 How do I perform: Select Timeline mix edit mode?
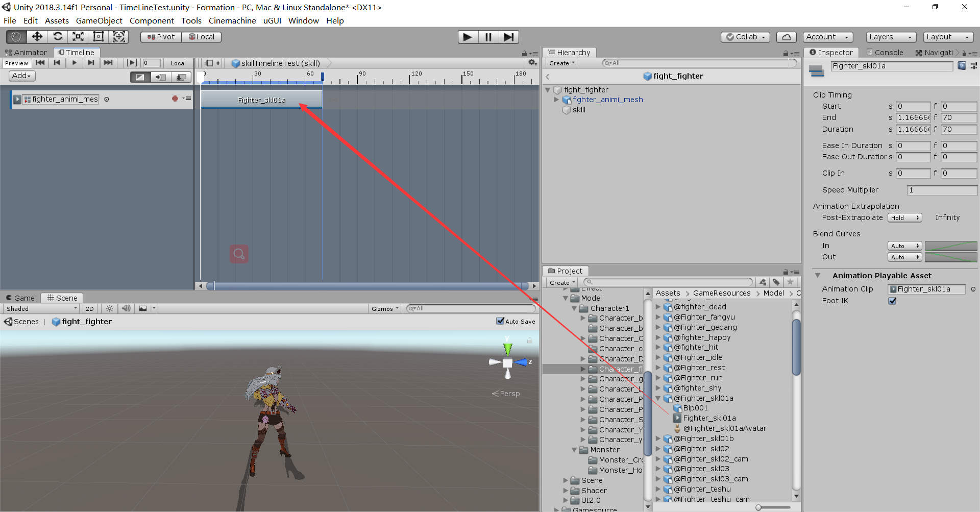tap(140, 77)
